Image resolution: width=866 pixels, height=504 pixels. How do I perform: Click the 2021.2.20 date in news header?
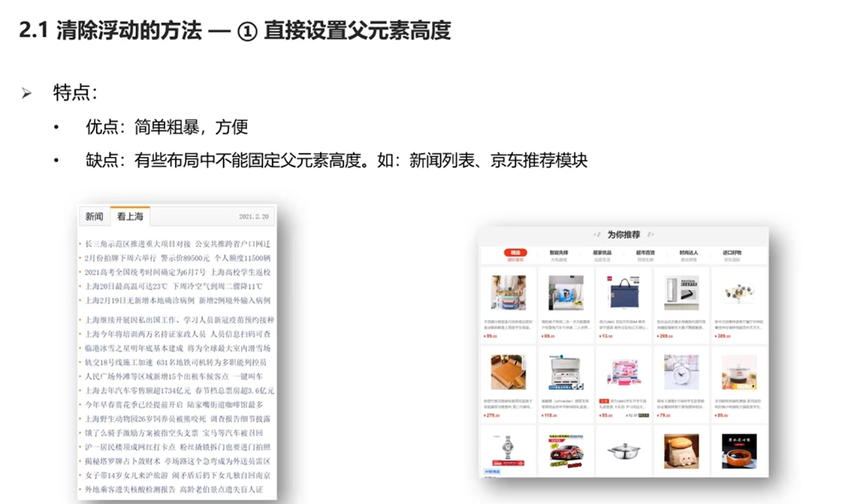click(x=254, y=216)
